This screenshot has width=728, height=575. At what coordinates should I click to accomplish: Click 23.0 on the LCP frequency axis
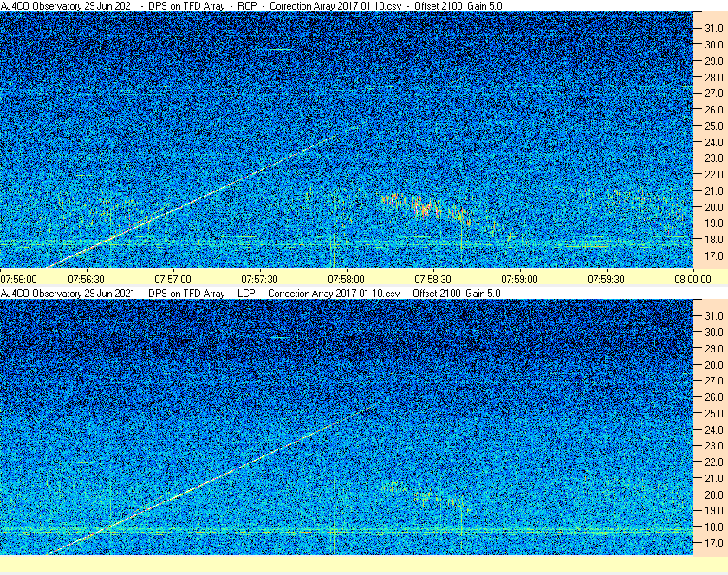(714, 445)
